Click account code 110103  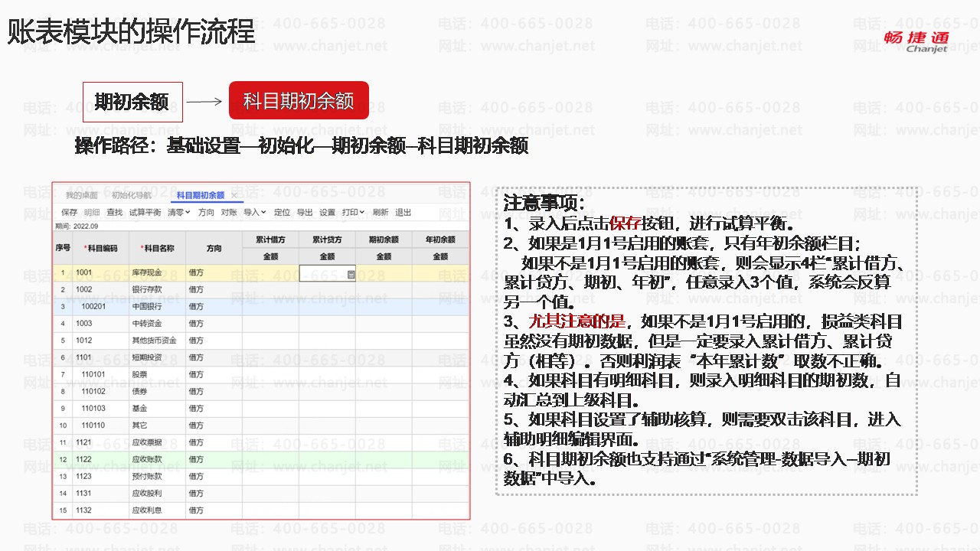coord(94,409)
